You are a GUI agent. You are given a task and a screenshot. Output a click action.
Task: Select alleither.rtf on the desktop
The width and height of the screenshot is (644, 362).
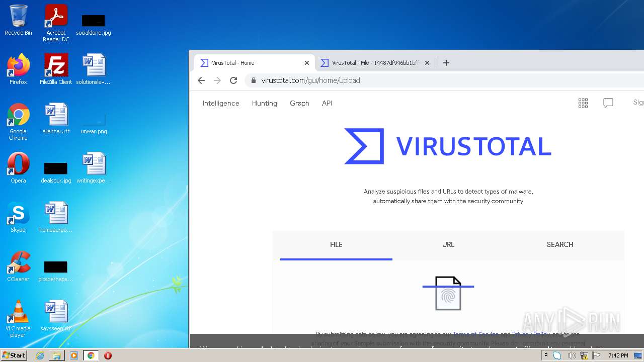coord(56,119)
